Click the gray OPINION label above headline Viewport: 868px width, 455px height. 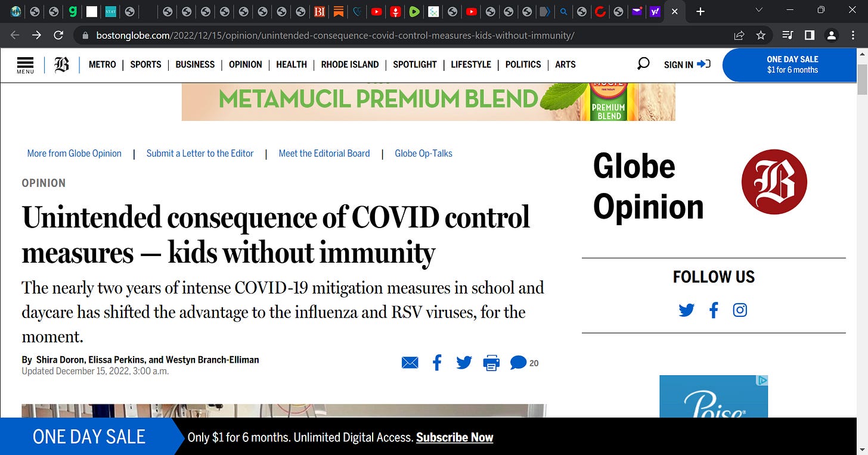44,183
